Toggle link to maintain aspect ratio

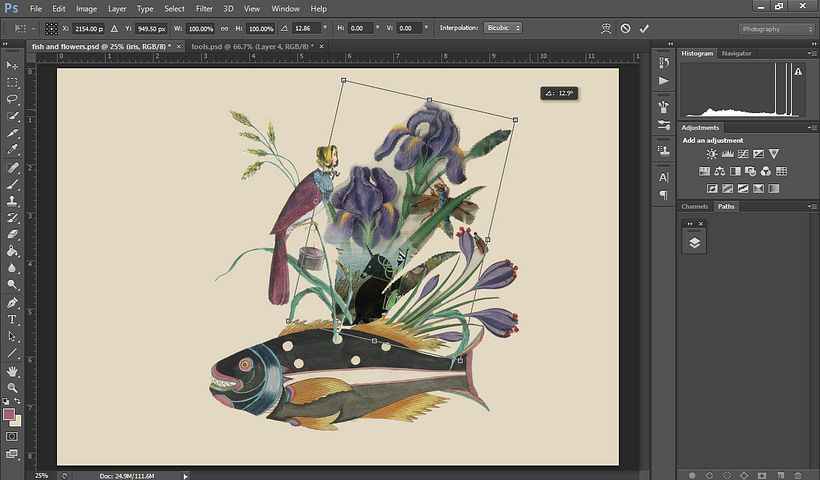click(x=224, y=29)
